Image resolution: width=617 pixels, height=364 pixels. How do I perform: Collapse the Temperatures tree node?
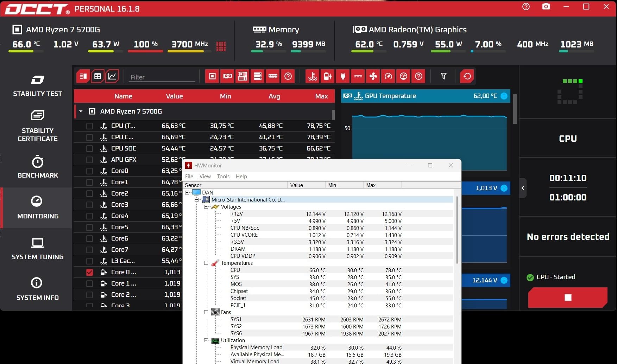206,263
